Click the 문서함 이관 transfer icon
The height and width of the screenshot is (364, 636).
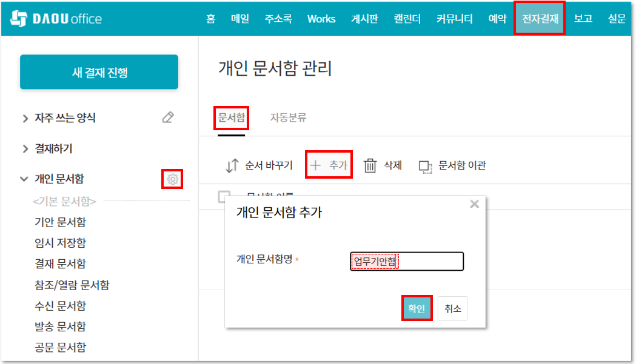click(x=426, y=167)
